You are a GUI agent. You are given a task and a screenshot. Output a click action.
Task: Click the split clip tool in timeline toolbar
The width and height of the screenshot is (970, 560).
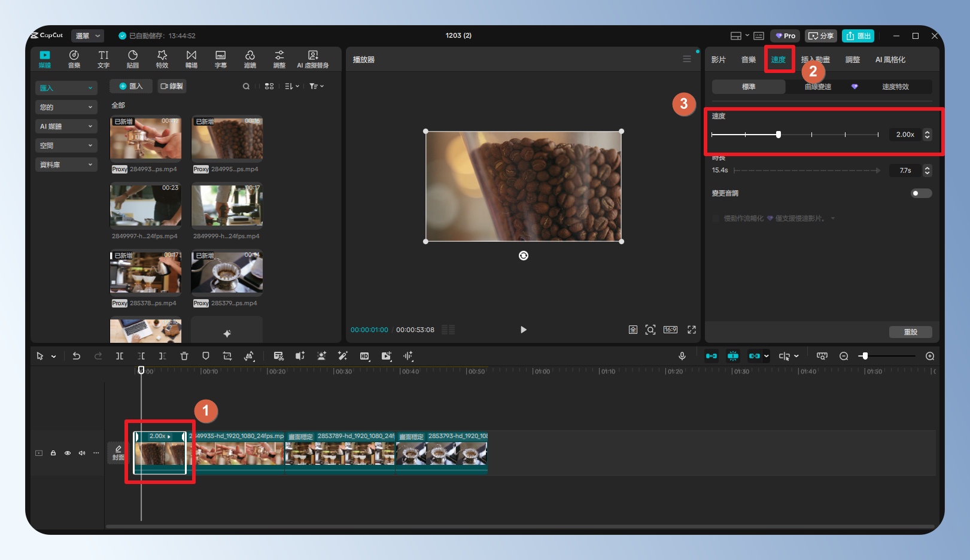coord(120,356)
